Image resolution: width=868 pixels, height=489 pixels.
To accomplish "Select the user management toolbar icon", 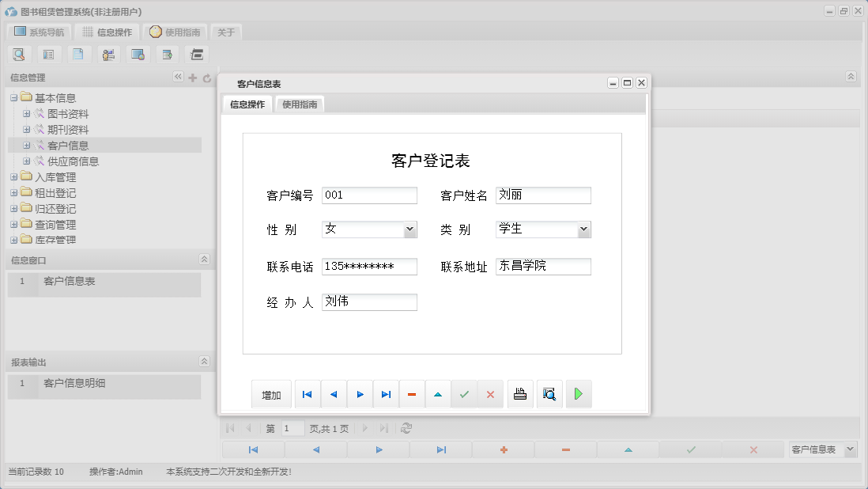I will (x=108, y=54).
